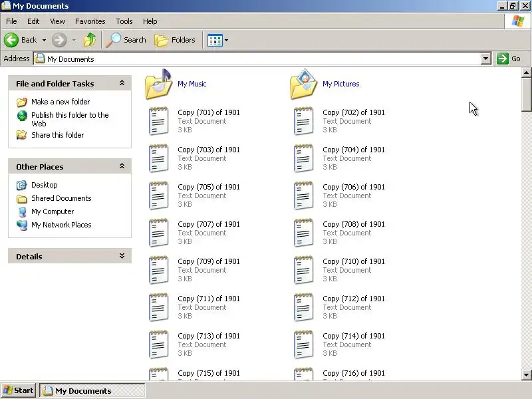
Task: Select the 'Copy (715) of 1901' file name
Action: 209,373
